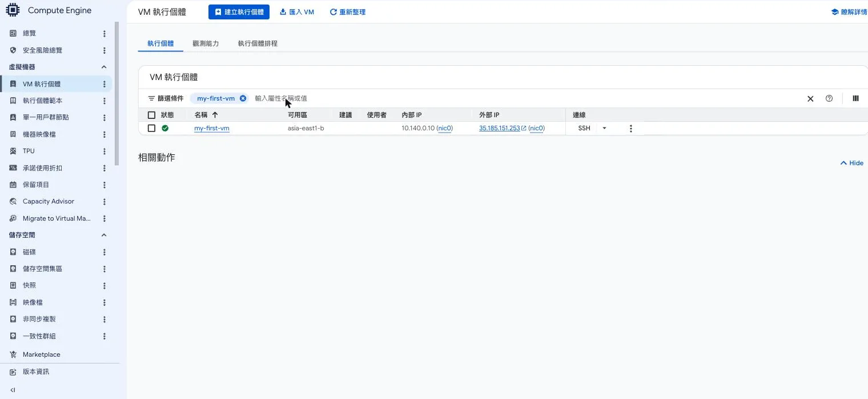This screenshot has height=399, width=868.
Task: Clear all filters with the X icon
Action: (x=810, y=98)
